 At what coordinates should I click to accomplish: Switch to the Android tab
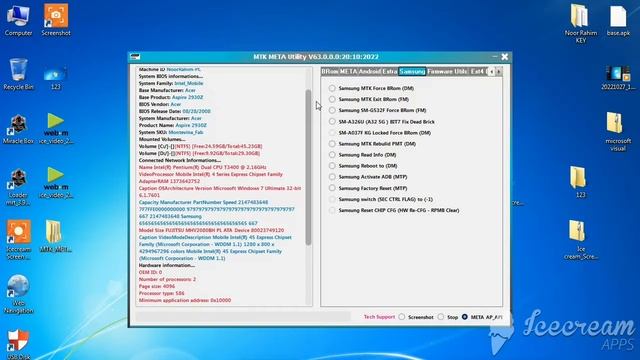point(369,71)
